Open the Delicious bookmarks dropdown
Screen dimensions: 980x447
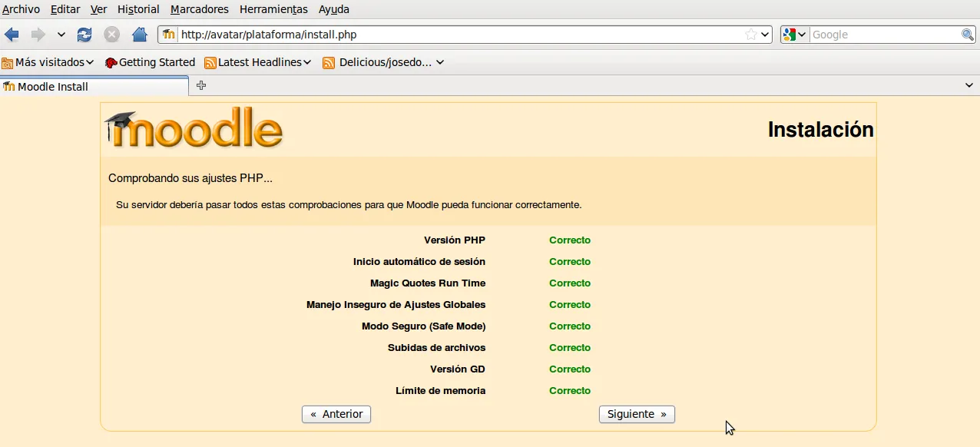click(x=383, y=62)
